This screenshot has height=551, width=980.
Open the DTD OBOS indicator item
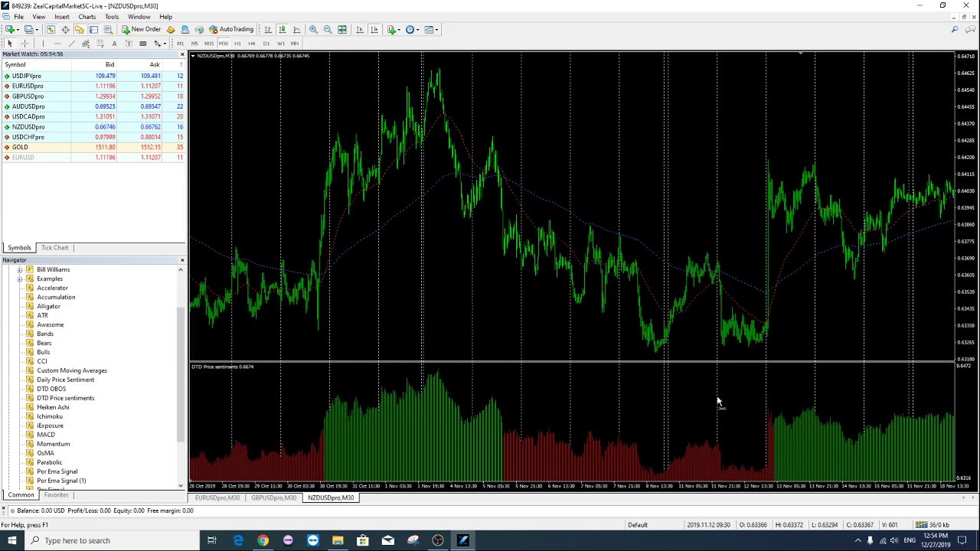[51, 389]
